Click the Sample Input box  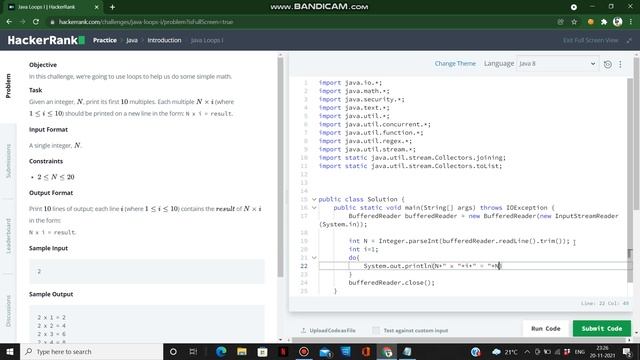(147, 271)
